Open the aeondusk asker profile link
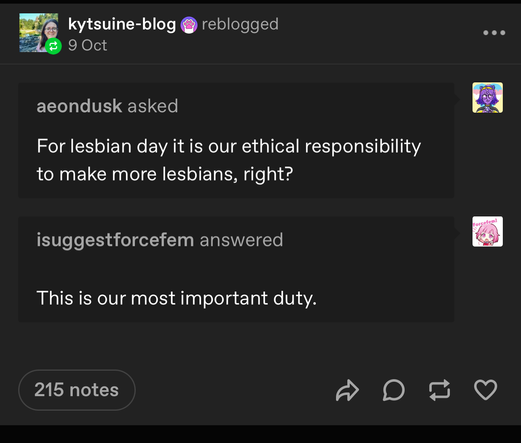Image resolution: width=521 pixels, height=443 pixels. click(79, 106)
